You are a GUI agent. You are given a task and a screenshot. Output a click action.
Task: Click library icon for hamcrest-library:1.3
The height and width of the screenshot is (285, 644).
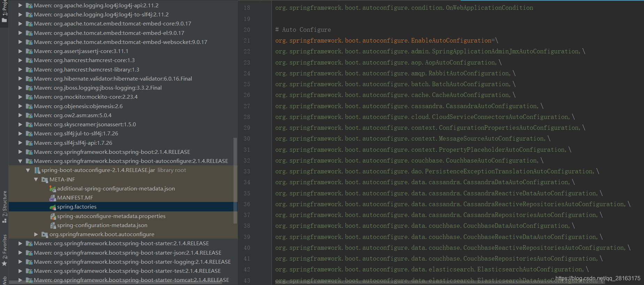click(29, 70)
